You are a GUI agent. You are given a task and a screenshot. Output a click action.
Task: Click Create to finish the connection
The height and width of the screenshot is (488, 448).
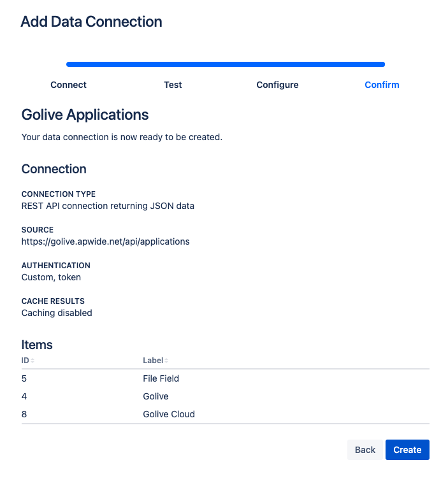(407, 450)
